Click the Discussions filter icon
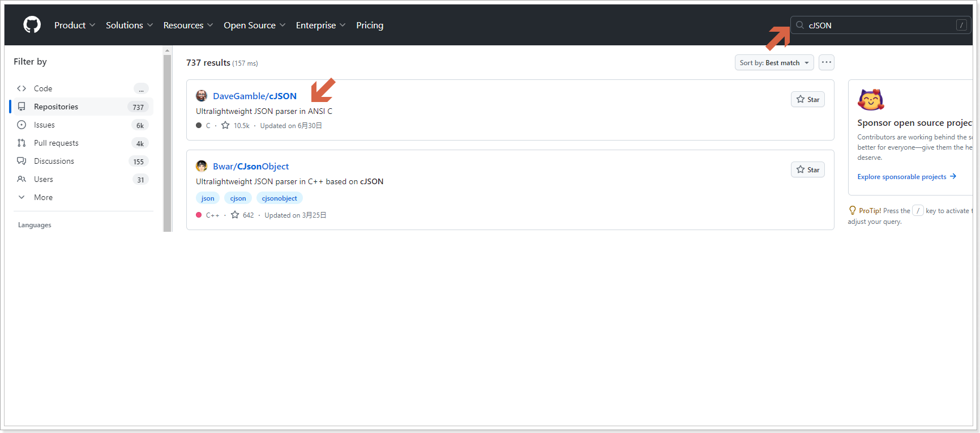Screen dimensions: 980x433 pyautogui.click(x=22, y=161)
